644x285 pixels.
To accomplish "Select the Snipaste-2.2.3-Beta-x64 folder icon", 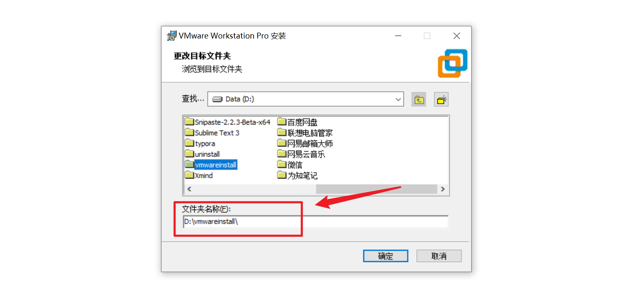I will click(190, 122).
